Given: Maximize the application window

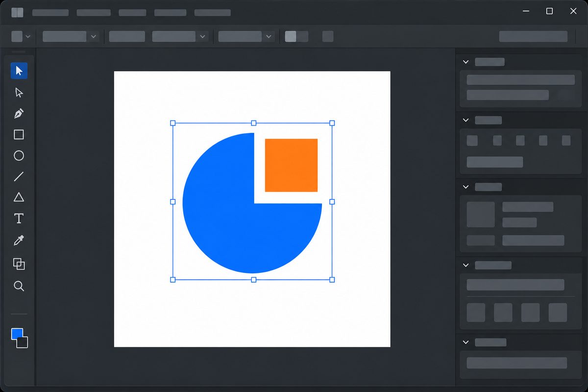Looking at the screenshot, I should pyautogui.click(x=550, y=11).
